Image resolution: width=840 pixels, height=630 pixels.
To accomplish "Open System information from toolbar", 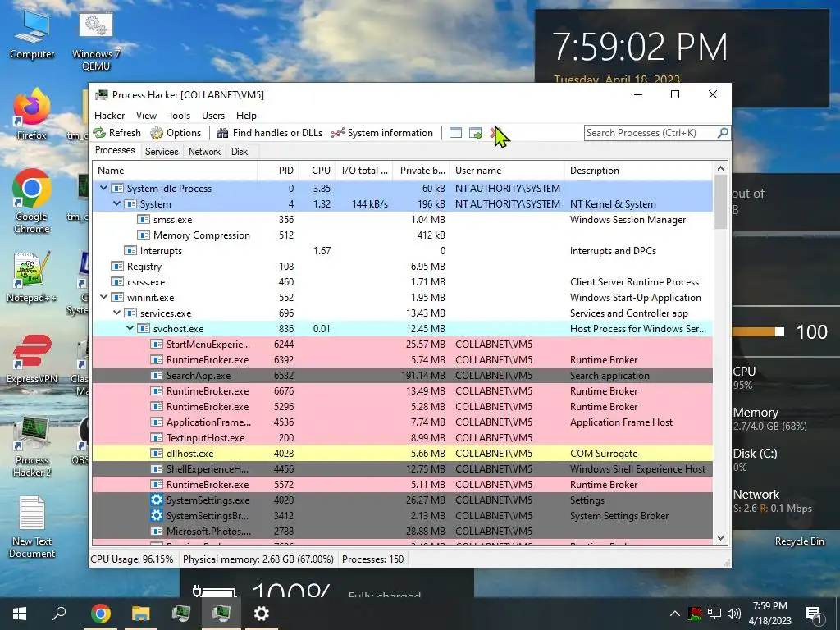I will pyautogui.click(x=382, y=133).
